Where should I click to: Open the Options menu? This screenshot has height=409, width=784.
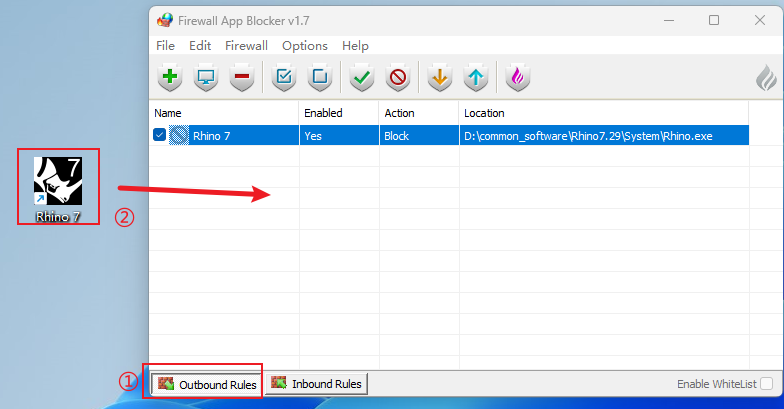coord(305,46)
